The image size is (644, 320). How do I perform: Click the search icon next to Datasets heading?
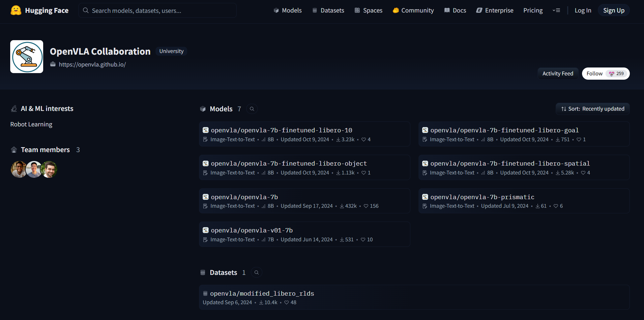coord(256,273)
